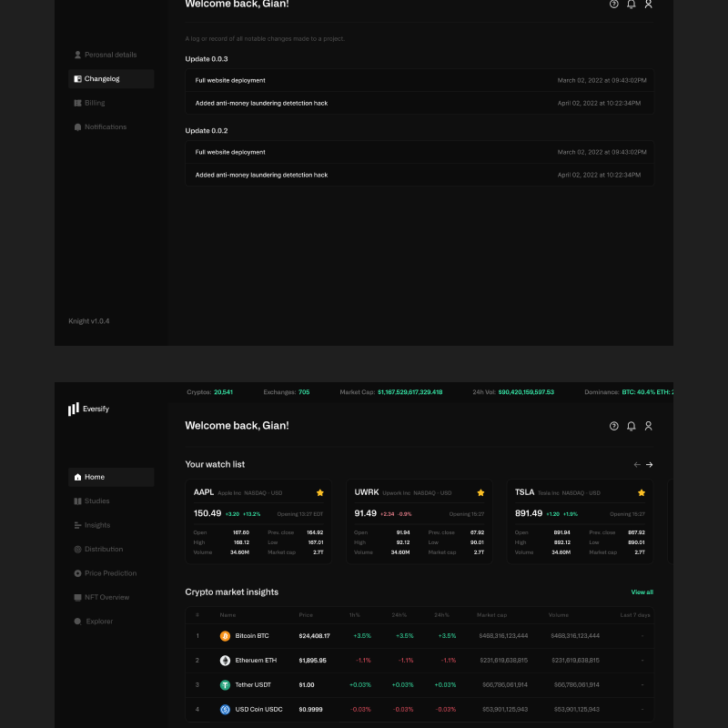Open TSLA watch list card
Screen dimensions: 728x728
pyautogui.click(x=580, y=521)
